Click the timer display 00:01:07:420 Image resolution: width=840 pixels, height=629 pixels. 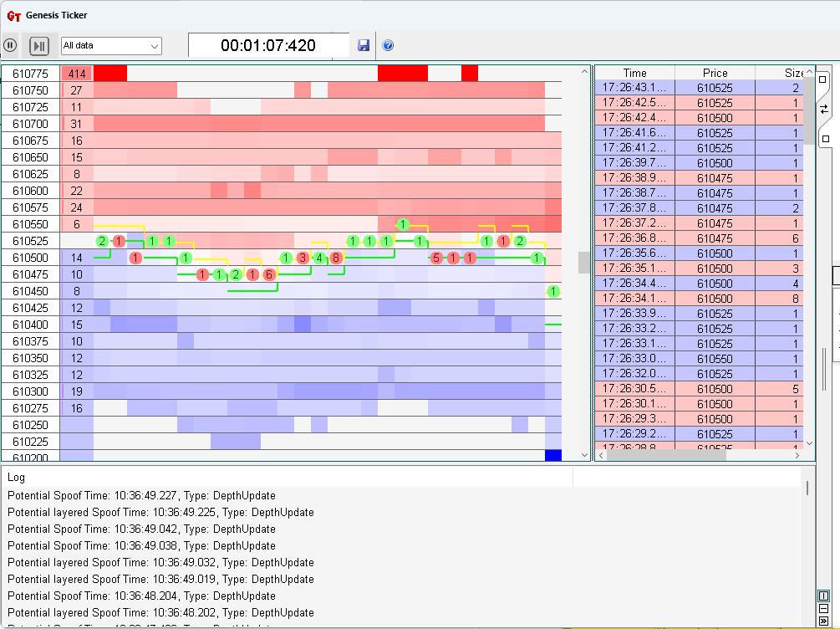pyautogui.click(x=268, y=45)
